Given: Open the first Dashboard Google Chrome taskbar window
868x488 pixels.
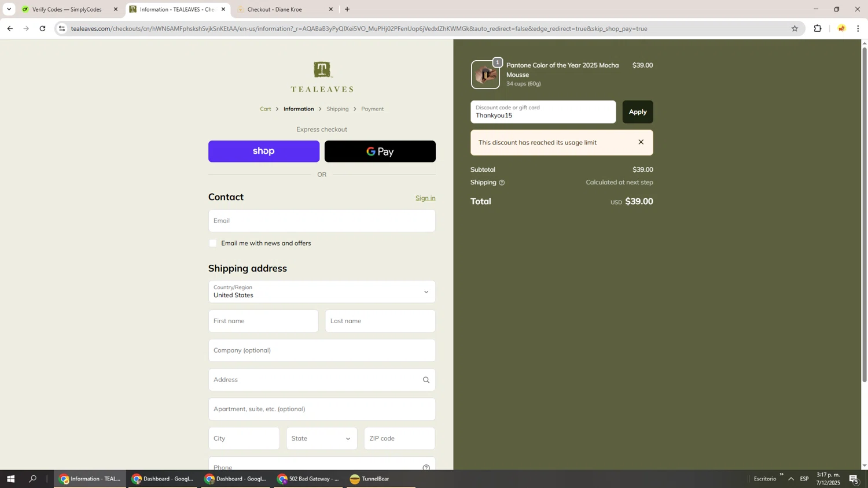Looking at the screenshot, I should point(163,479).
